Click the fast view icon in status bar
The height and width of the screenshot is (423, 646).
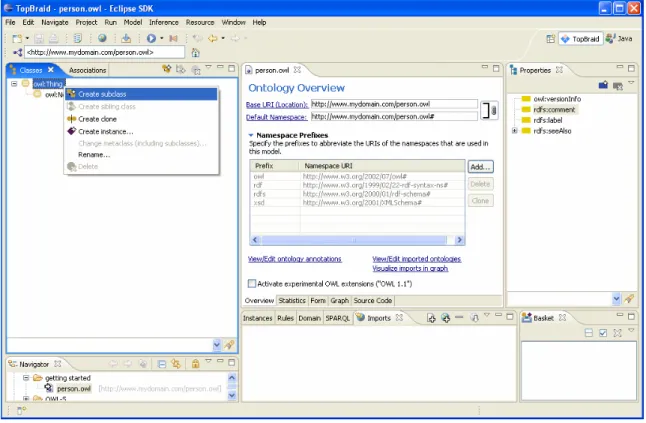21,411
